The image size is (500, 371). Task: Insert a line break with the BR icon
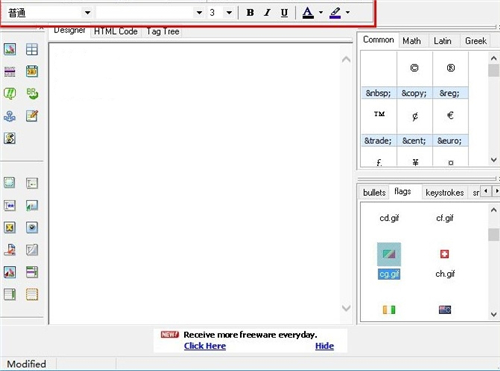(32, 94)
